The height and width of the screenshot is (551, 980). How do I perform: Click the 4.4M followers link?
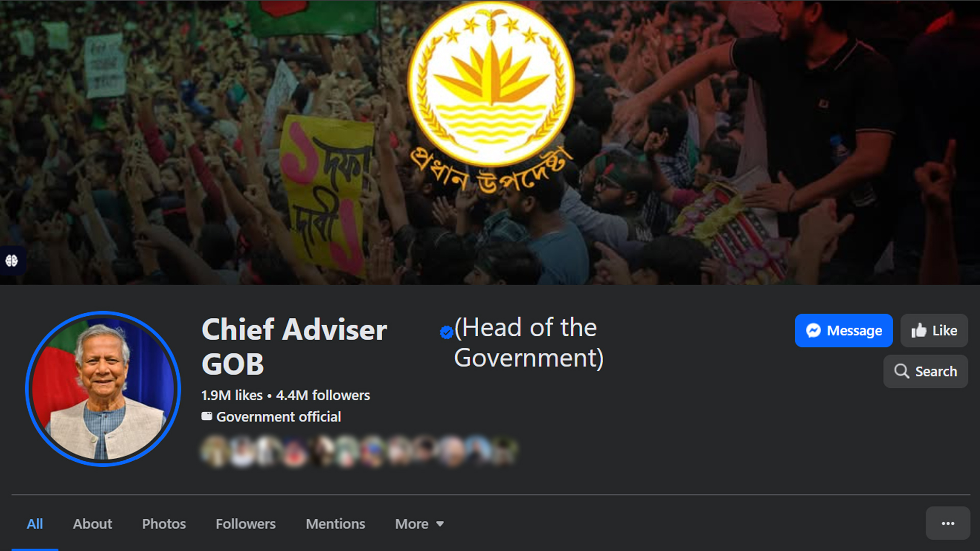(x=323, y=395)
